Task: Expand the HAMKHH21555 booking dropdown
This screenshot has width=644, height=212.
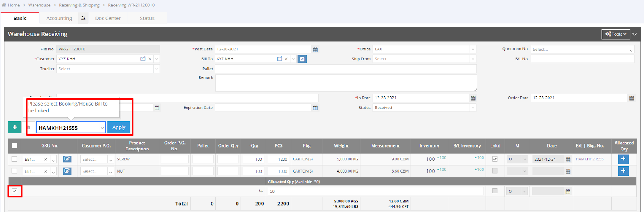Action: pos(102,128)
